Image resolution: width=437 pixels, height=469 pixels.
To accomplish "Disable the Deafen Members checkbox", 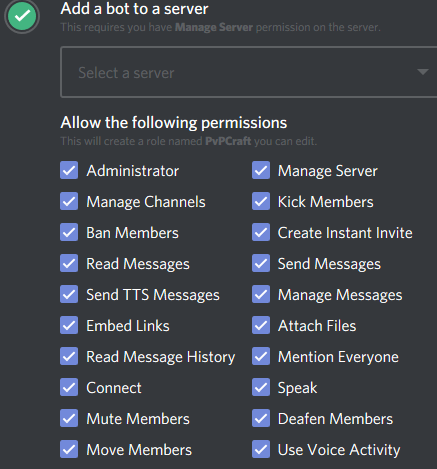I will tap(261, 418).
